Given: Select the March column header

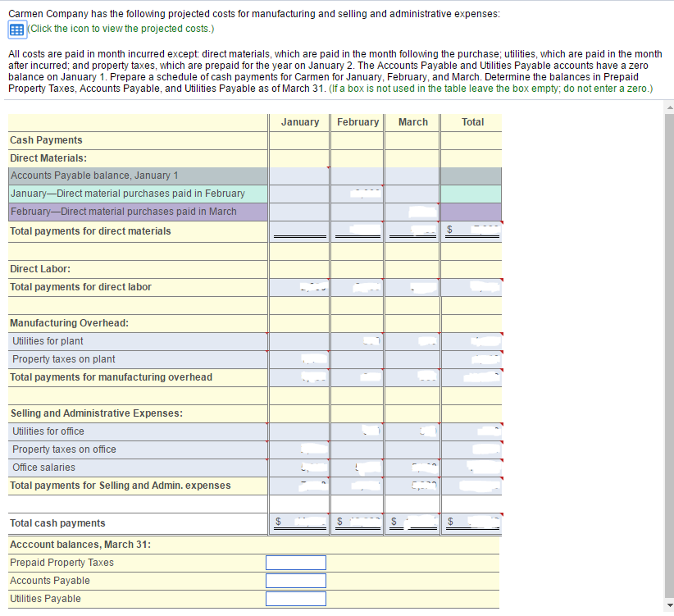Looking at the screenshot, I should click(412, 122).
